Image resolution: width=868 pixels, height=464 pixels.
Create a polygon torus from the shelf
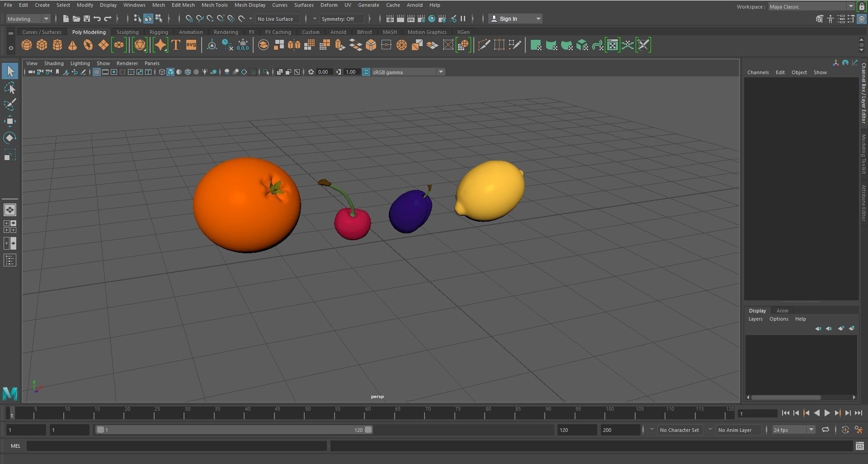[x=88, y=45]
